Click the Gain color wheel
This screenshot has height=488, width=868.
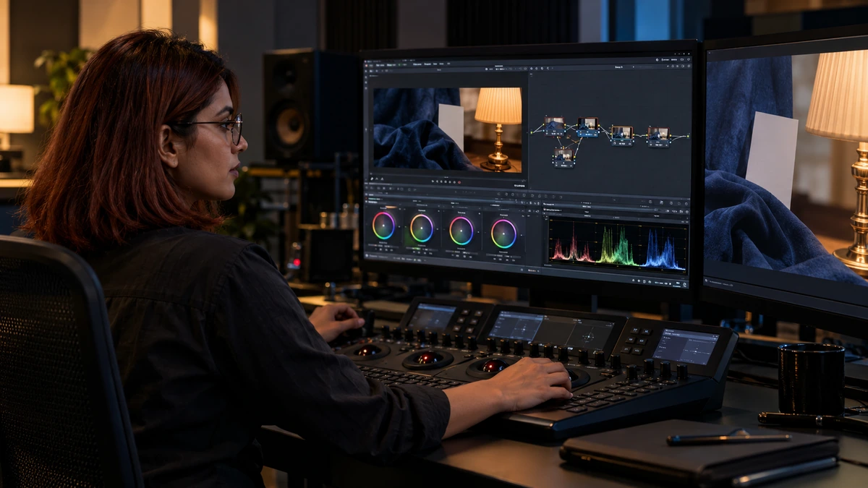(x=461, y=231)
